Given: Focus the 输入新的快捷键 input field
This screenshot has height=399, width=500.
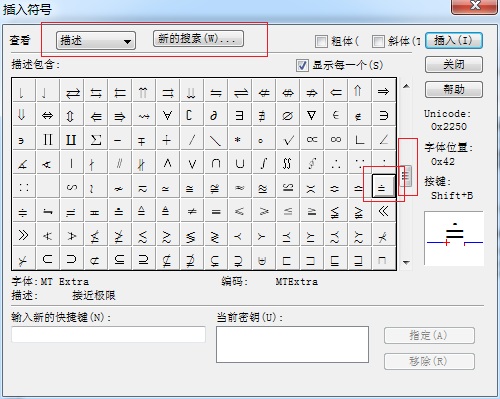Looking at the screenshot, I should 108,334.
